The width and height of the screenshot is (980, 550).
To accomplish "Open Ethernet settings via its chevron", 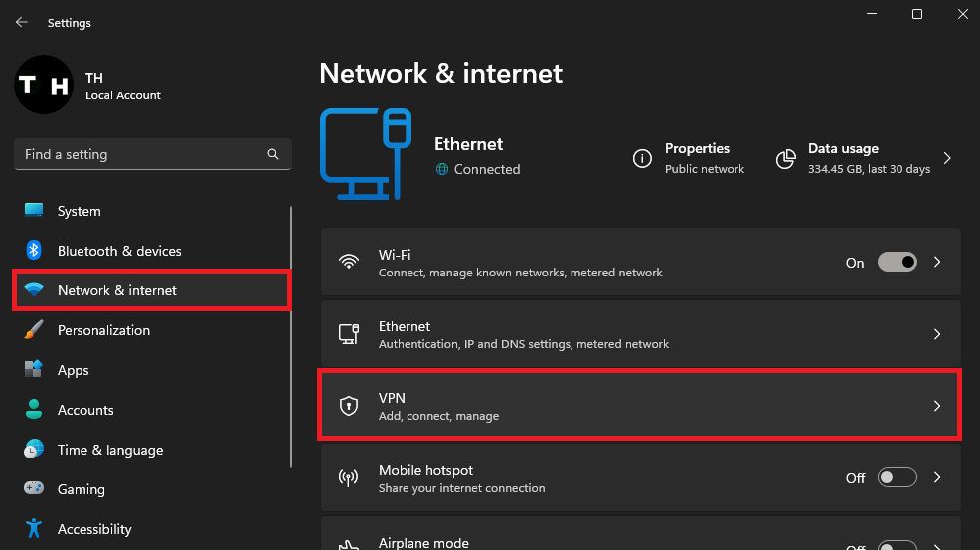I will (x=937, y=335).
